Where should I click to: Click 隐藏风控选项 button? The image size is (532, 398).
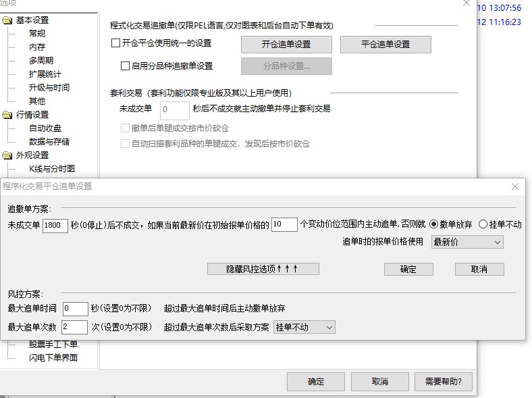point(263,269)
